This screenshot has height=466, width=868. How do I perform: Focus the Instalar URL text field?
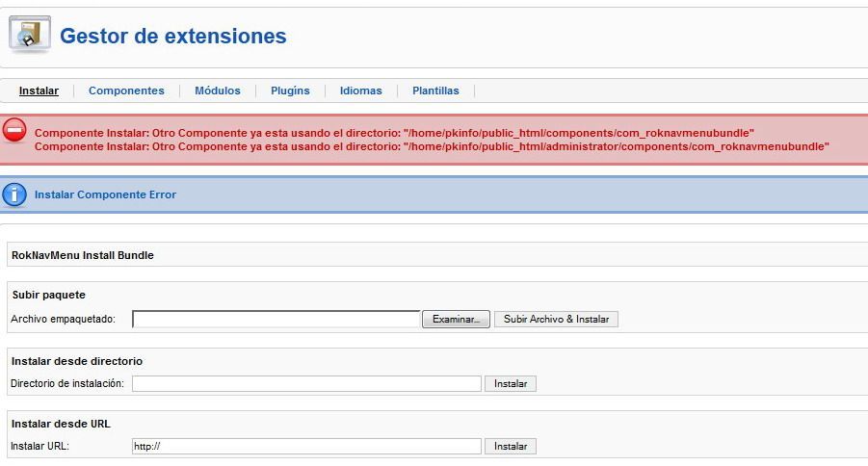pyautogui.click(x=306, y=446)
